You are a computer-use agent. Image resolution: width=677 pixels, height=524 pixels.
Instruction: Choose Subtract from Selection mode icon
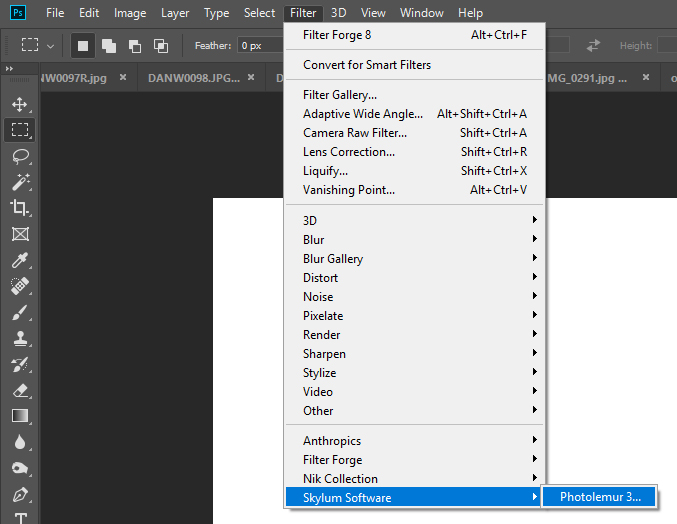[x=135, y=46]
